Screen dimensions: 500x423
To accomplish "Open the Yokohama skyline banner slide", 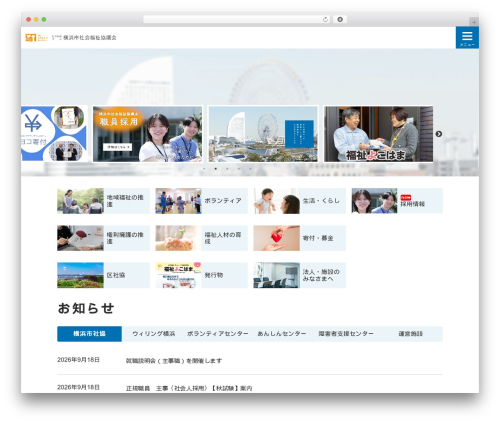I will pyautogui.click(x=263, y=134).
